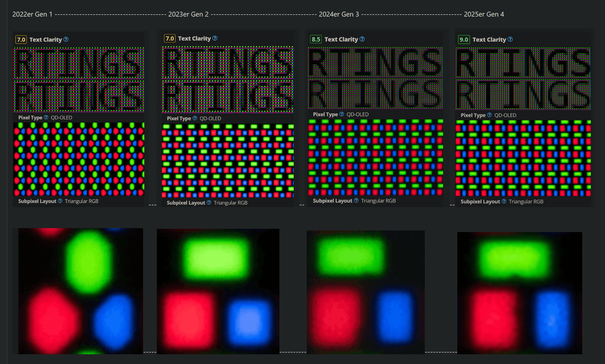Image resolution: width=605 pixels, height=364 pixels.
Task: Click Gen 4 enlarged single pixel close-up
Action: point(520,293)
